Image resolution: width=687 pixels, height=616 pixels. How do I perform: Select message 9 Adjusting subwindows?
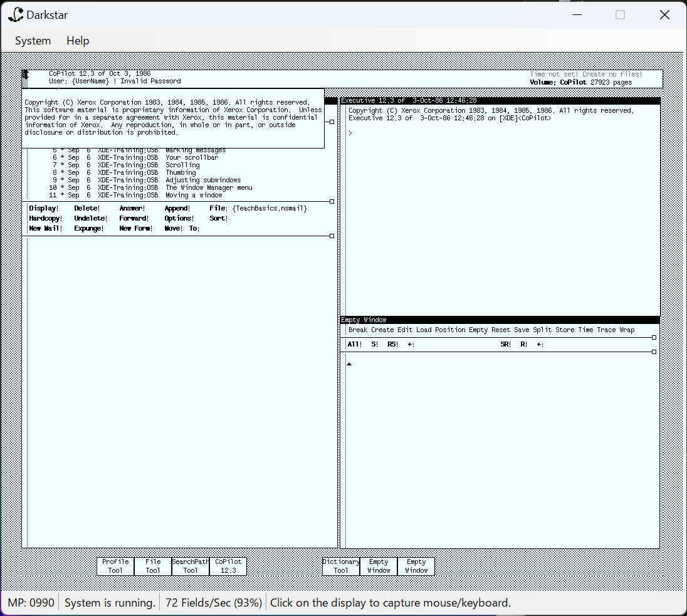(x=147, y=180)
